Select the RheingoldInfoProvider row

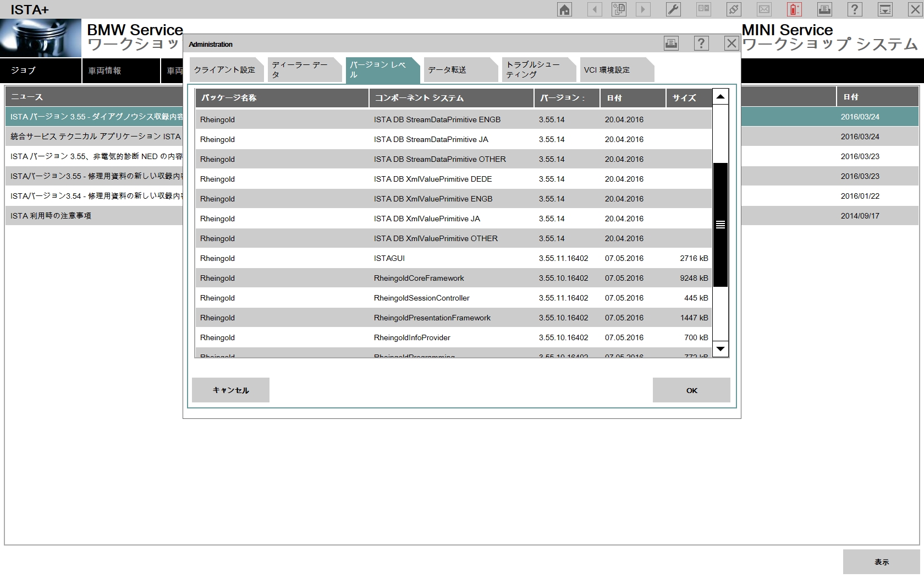(x=454, y=337)
